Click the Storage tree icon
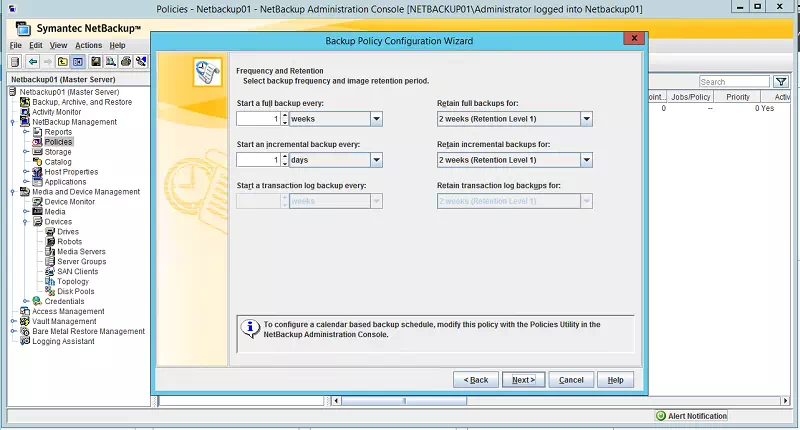Viewport: 800px width, 430px height. (37, 152)
